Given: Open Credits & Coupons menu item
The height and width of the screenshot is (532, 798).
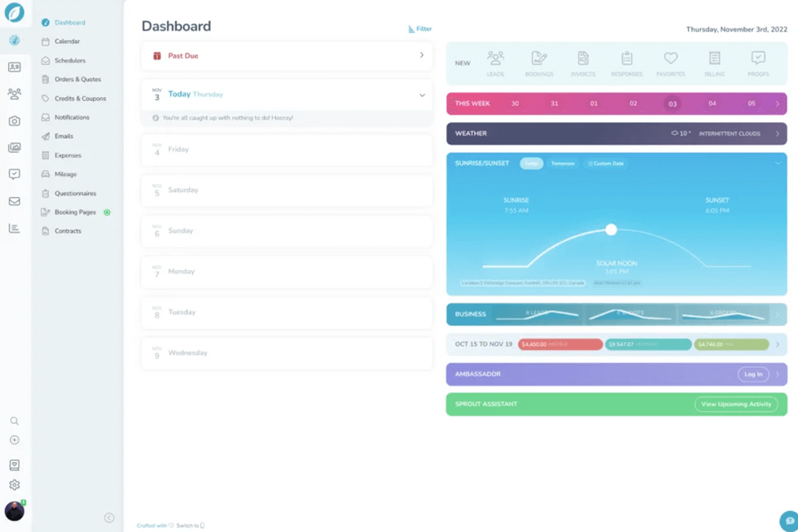Looking at the screenshot, I should click(81, 98).
